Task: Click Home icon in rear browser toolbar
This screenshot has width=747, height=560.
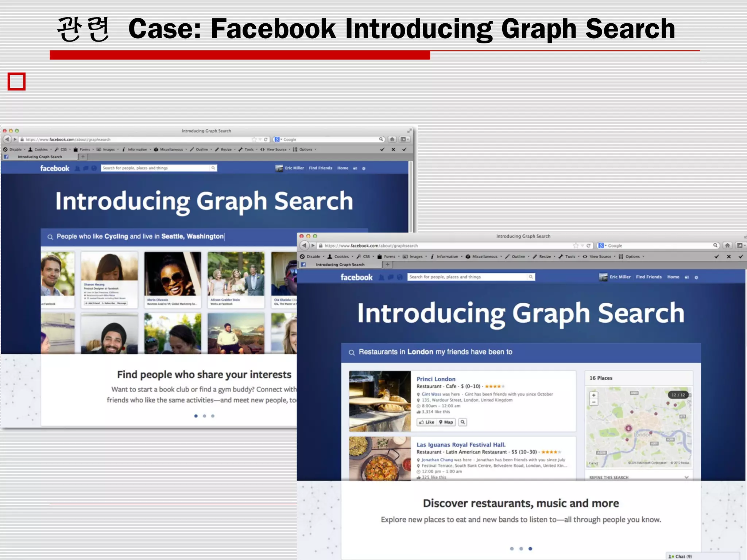Action: click(x=392, y=139)
